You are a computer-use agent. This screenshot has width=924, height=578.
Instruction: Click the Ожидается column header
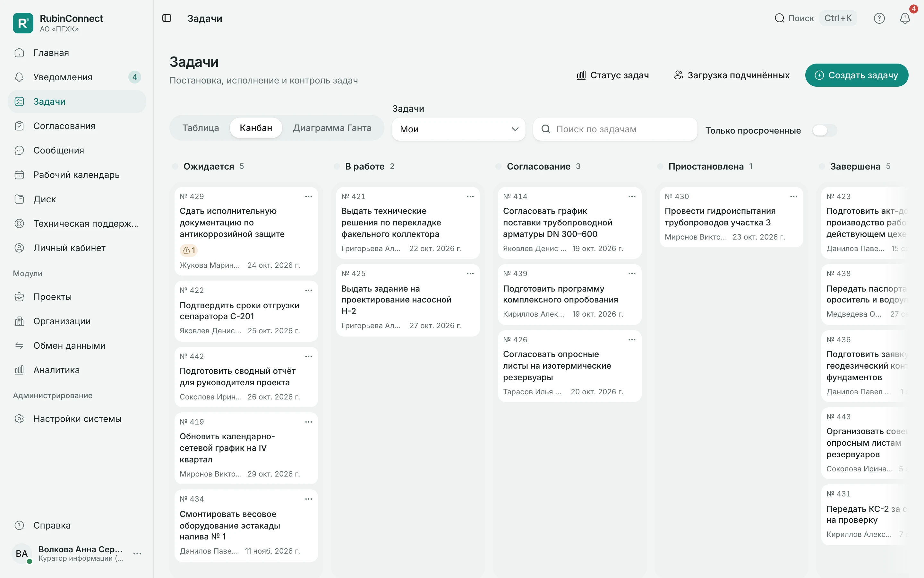[x=209, y=166]
